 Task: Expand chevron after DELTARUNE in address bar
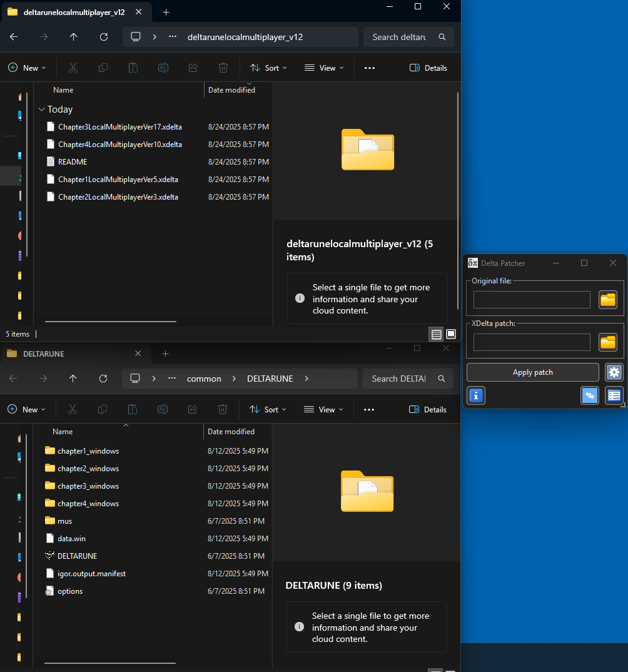click(306, 379)
